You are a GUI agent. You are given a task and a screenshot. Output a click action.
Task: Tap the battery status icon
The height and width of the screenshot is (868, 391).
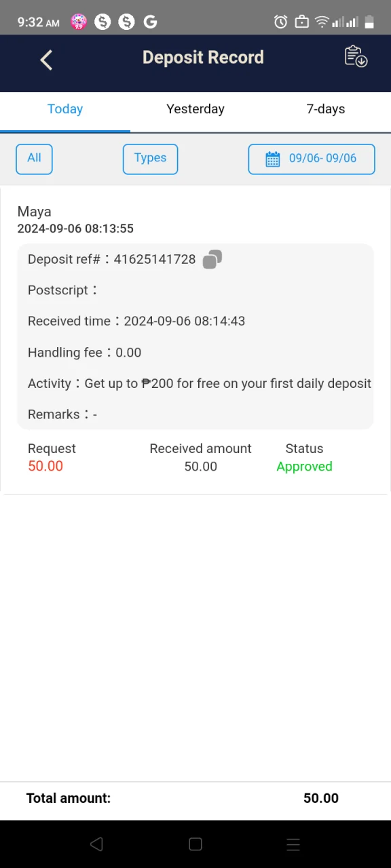coord(369,22)
